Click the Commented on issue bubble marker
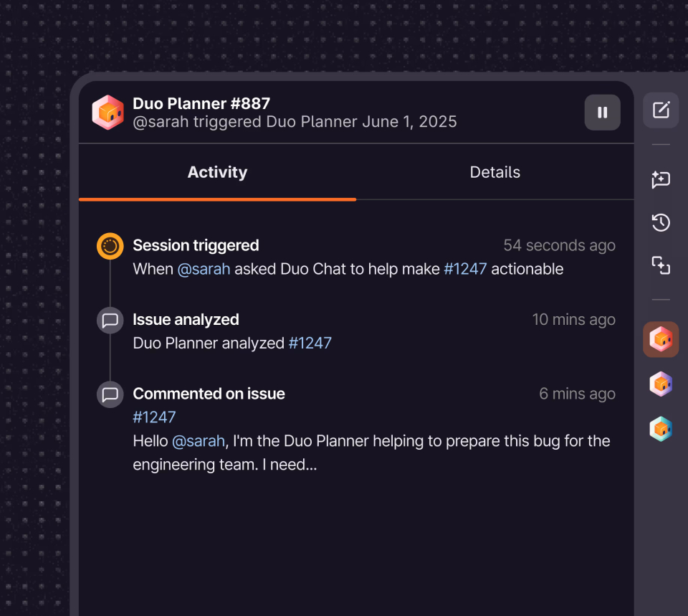Viewport: 688px width, 616px height. click(x=110, y=394)
